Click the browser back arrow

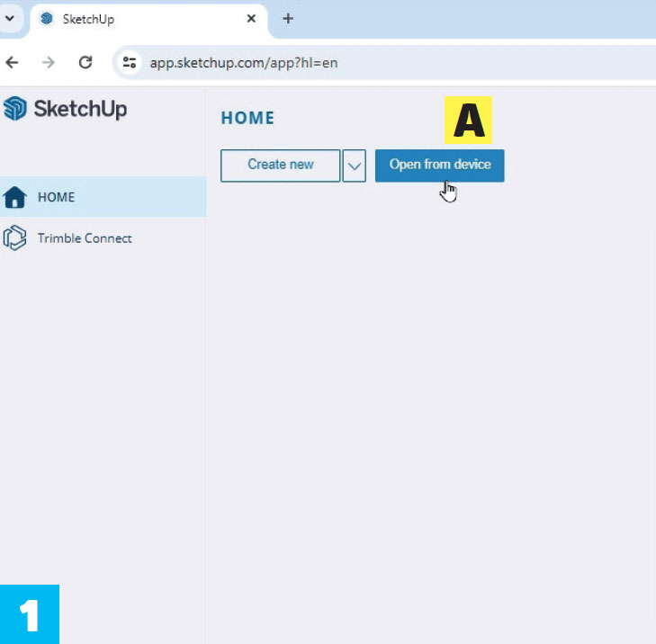tap(12, 63)
